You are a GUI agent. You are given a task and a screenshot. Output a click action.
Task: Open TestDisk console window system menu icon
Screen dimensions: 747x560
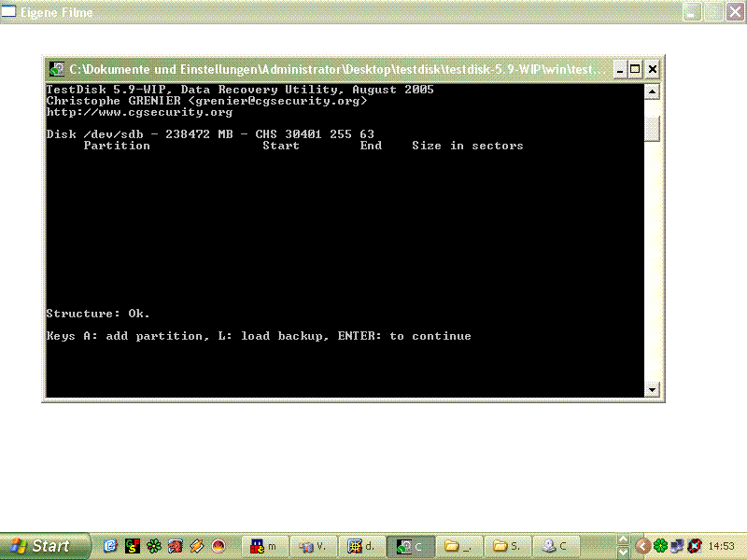pyautogui.click(x=57, y=69)
